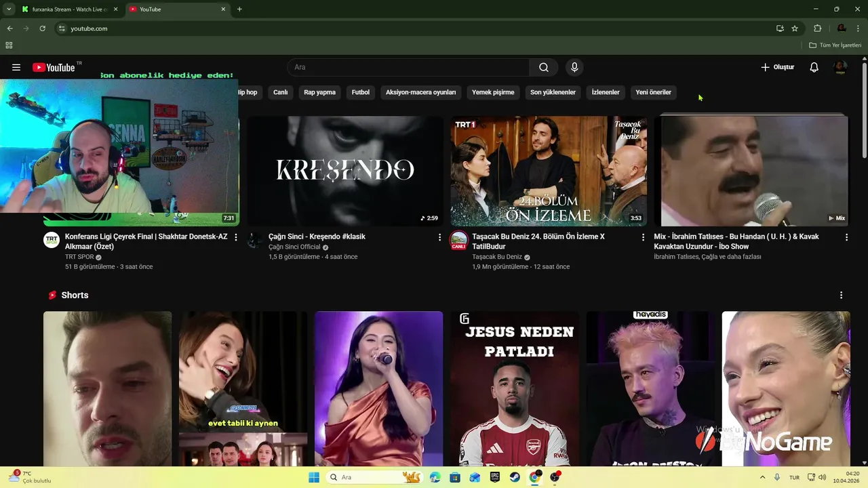
Task: Click the youtube.com address bar
Action: tap(414, 28)
